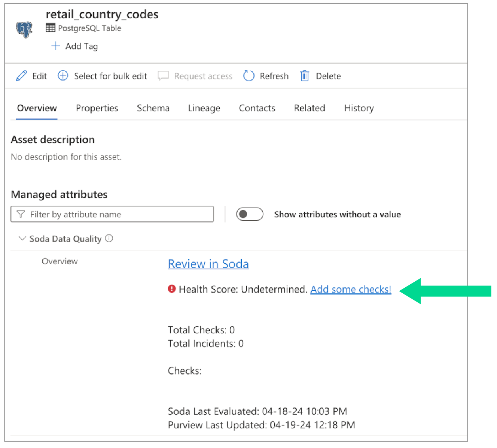Click the circular Refresh icon
This screenshot has height=448, width=497.
248,76
